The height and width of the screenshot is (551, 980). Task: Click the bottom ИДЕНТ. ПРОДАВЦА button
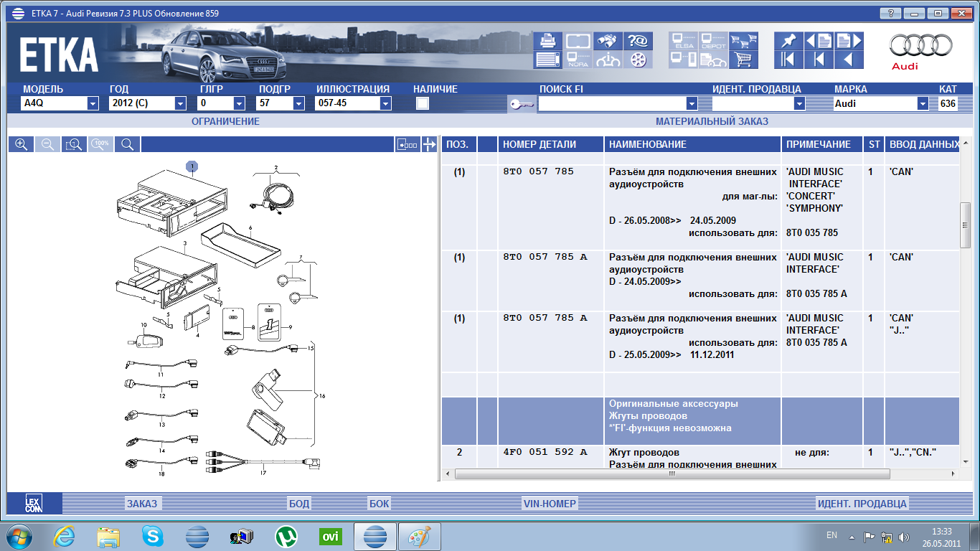coord(862,504)
